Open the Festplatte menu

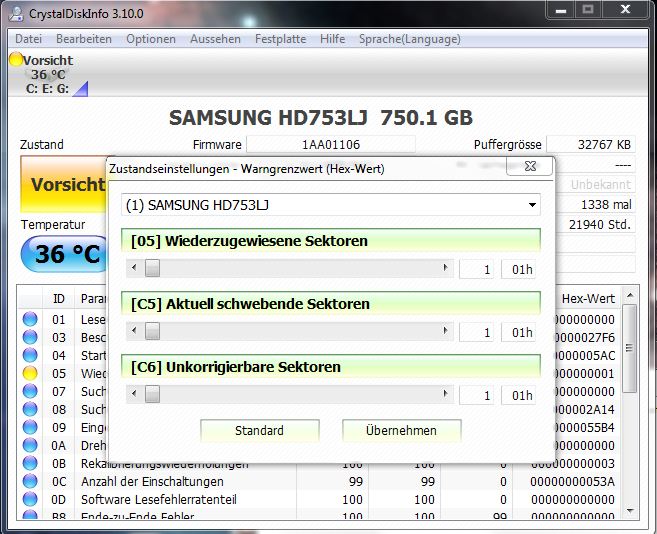point(280,39)
